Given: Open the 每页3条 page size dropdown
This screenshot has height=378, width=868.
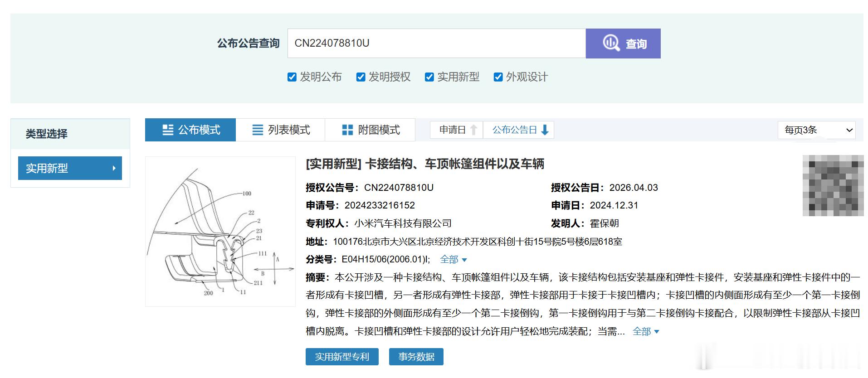Looking at the screenshot, I should [817, 130].
